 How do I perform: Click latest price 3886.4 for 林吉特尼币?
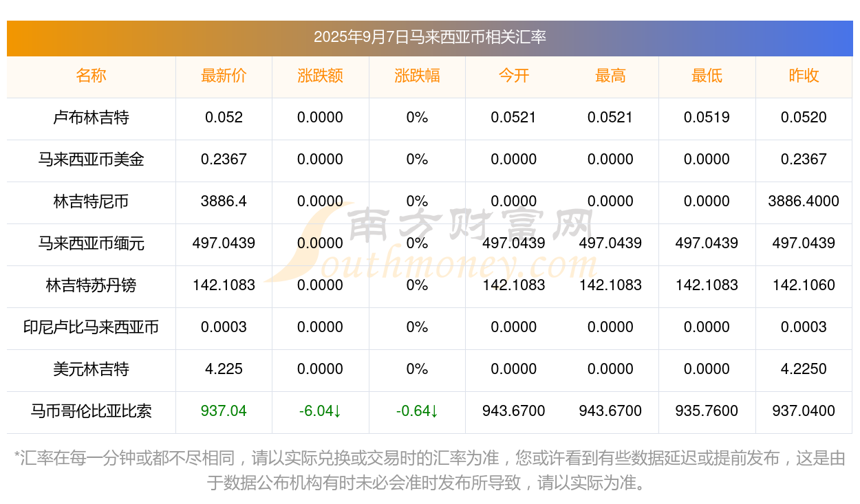pos(224,201)
